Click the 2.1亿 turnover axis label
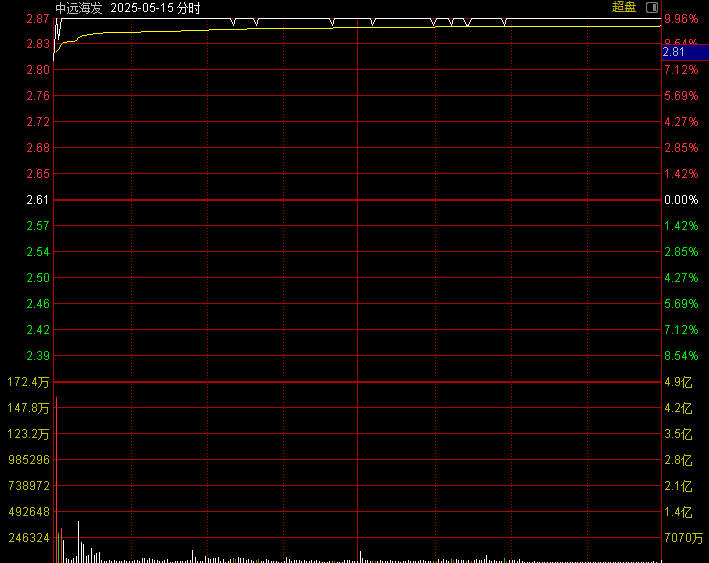709x563 pixels. point(680,486)
